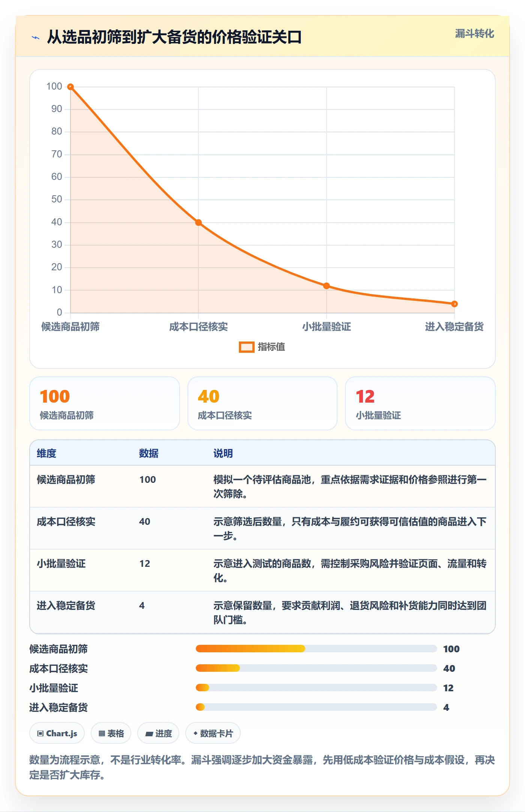Click the description starting with 示意筛选后数量
The height and width of the screenshot is (812, 525).
tap(350, 529)
